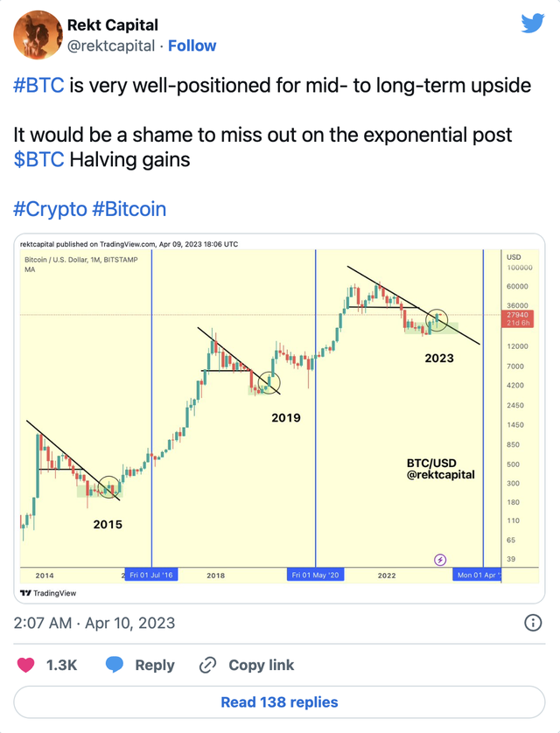This screenshot has height=733, width=560.
Task: Follow the @rektcapital account
Action: [x=192, y=45]
